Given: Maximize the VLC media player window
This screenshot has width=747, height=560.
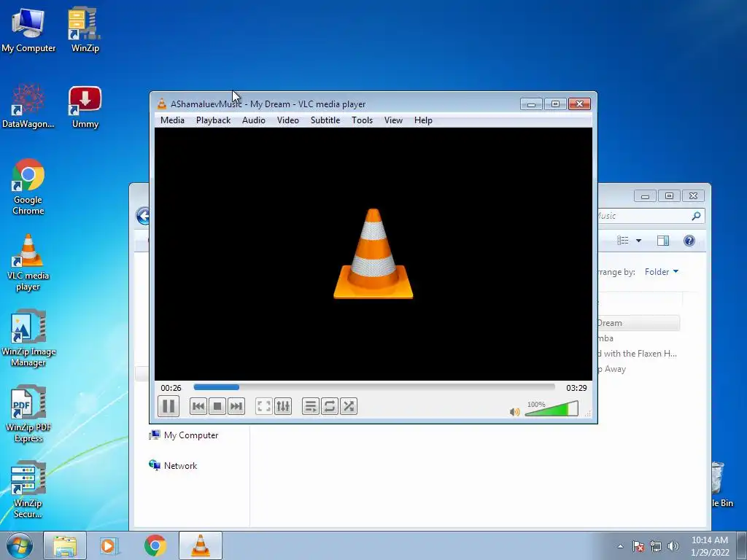Looking at the screenshot, I should point(555,104).
